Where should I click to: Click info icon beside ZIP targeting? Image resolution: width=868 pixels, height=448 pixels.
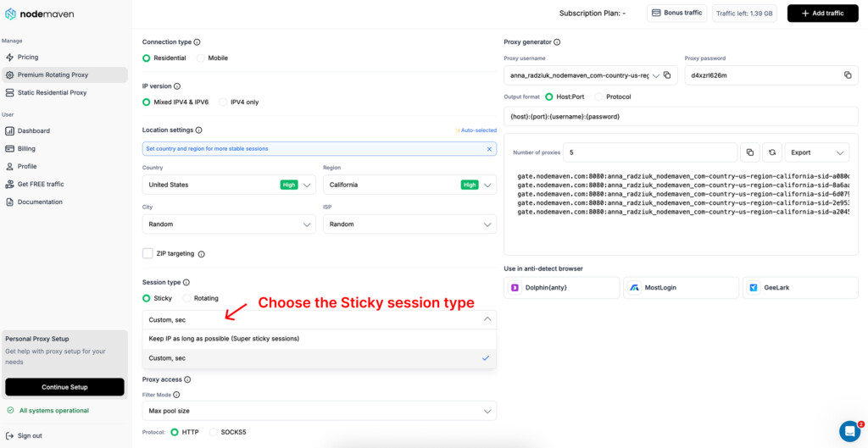(x=202, y=254)
